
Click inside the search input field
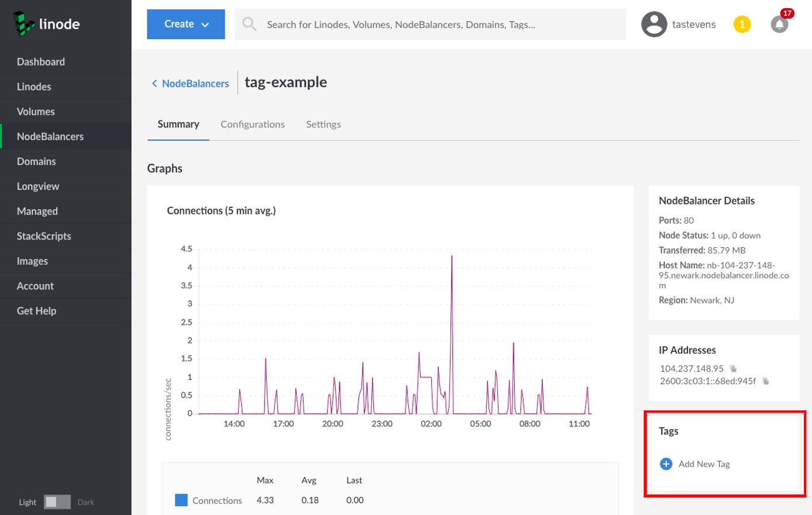tap(410, 24)
